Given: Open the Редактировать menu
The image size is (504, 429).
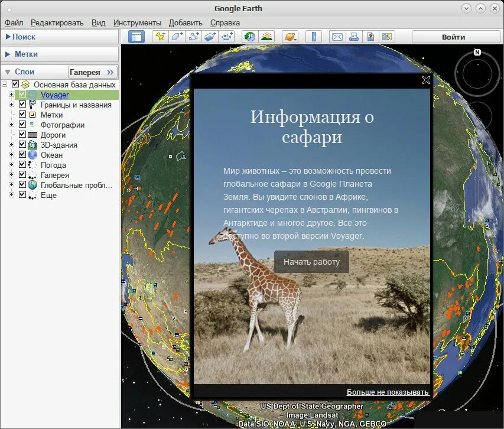Looking at the screenshot, I should [57, 23].
